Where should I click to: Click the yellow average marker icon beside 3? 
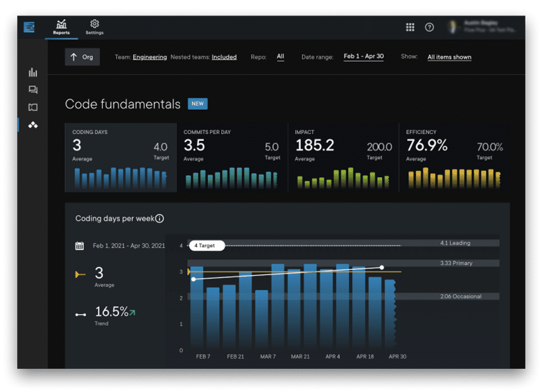coord(80,275)
